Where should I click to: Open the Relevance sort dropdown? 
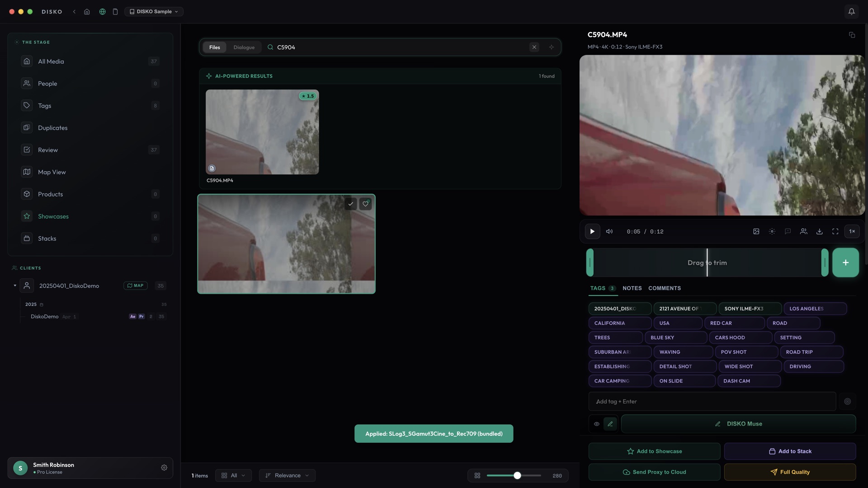(287, 475)
